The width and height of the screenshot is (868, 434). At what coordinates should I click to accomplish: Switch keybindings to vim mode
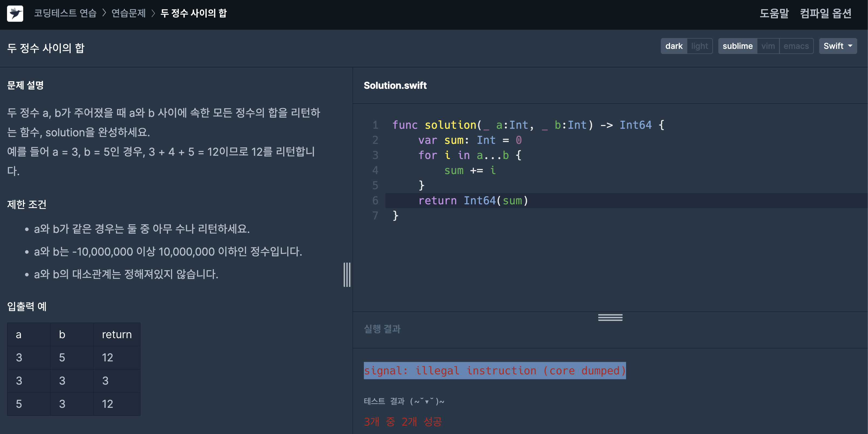768,46
